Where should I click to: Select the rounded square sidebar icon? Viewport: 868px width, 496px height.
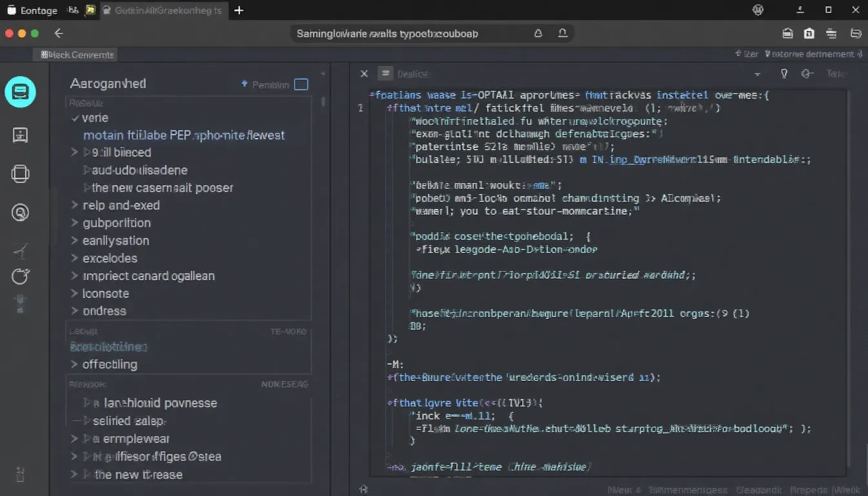point(20,174)
